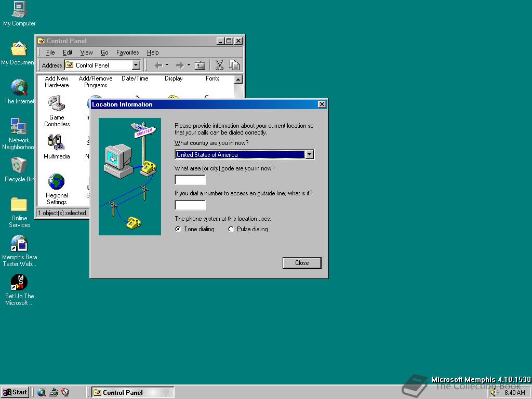Click Back arrow in Control Panel toolbar
The width and height of the screenshot is (532, 399).
click(x=158, y=65)
